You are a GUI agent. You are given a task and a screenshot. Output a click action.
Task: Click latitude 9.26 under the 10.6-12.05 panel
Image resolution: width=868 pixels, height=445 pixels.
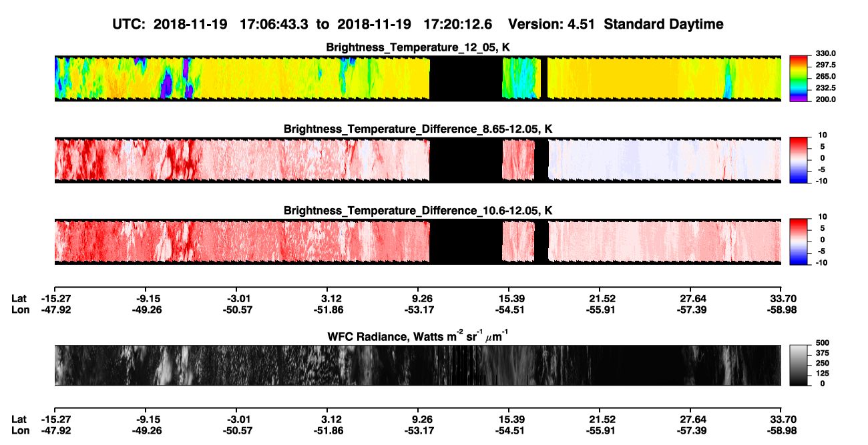(424, 298)
